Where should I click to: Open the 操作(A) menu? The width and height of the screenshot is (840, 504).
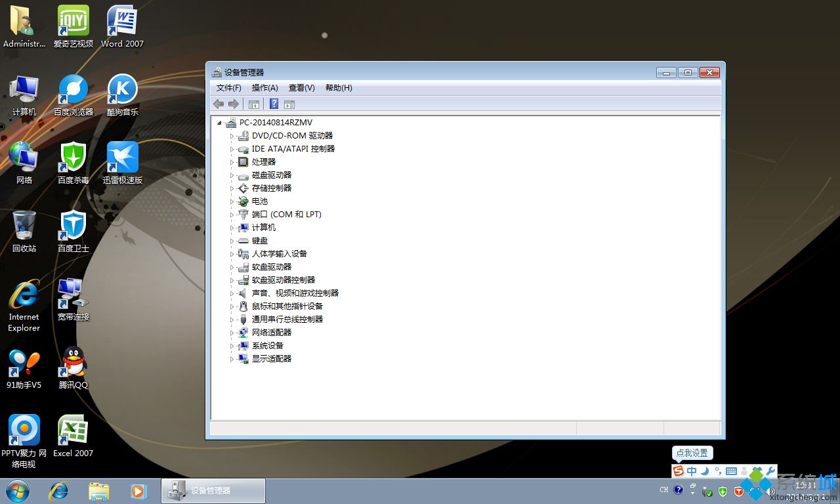tap(265, 88)
